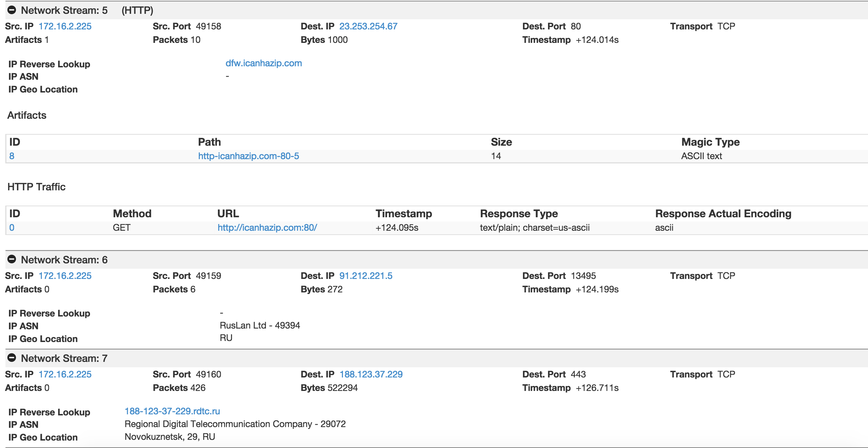Open destination IP 91.212.221.5
This screenshot has height=448, width=868.
coord(366,276)
